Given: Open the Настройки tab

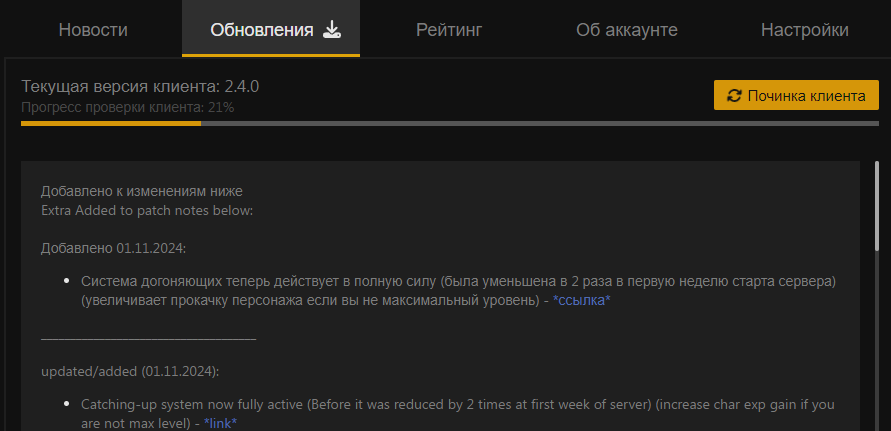Looking at the screenshot, I should coord(804,29).
